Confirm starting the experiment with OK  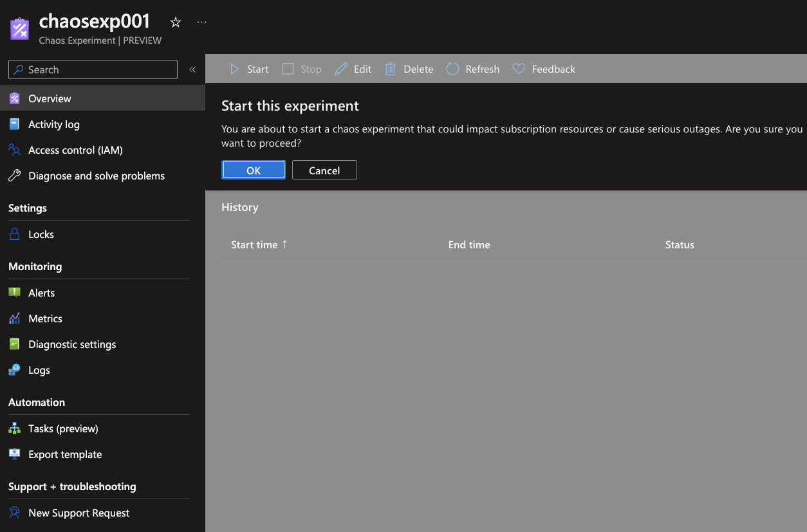tap(254, 170)
